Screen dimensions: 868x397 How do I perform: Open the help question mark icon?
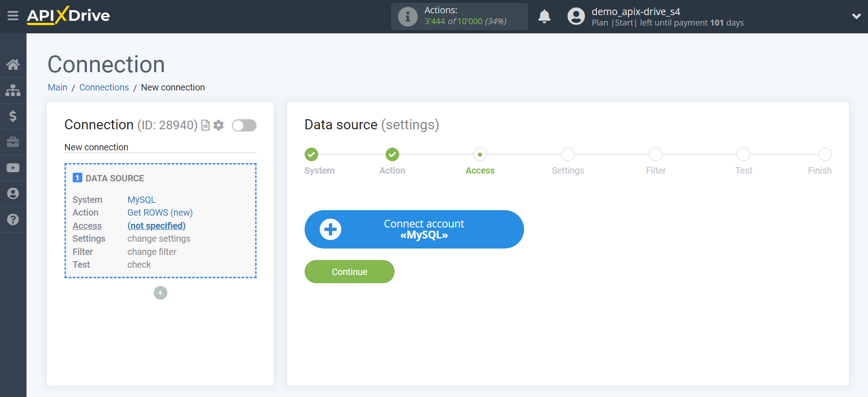[13, 219]
